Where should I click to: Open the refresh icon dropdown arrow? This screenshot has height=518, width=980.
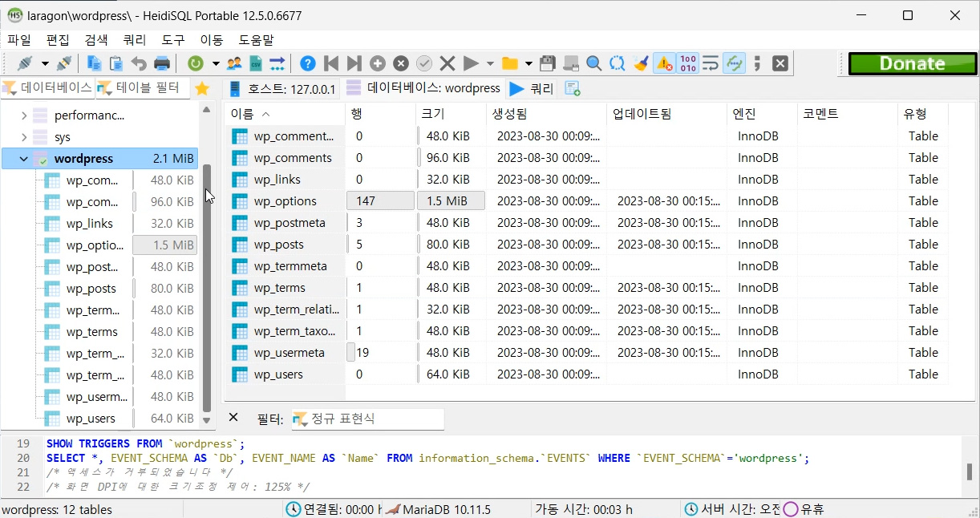pyautogui.click(x=215, y=63)
